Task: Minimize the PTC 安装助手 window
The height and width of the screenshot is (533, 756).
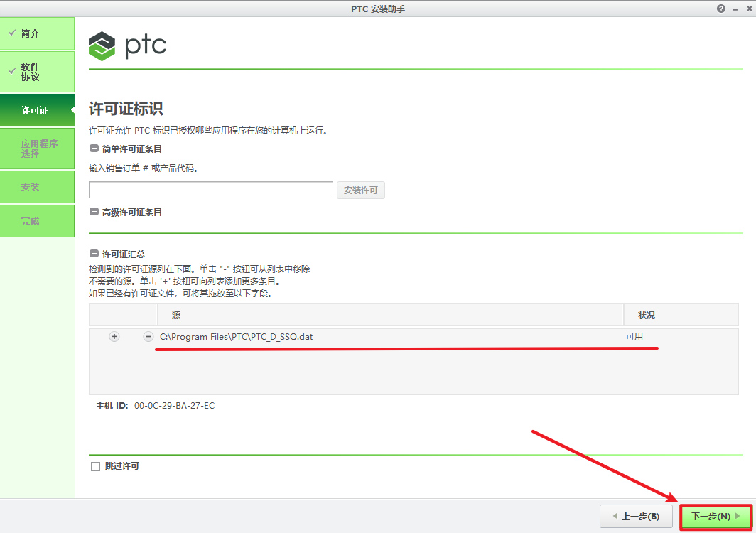Action: (x=734, y=9)
